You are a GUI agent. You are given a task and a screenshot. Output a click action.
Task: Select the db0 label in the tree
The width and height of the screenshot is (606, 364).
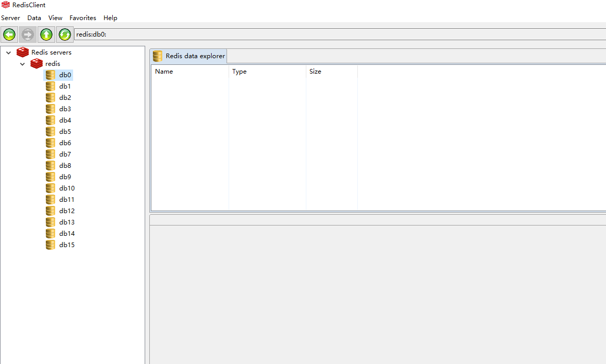tap(65, 75)
